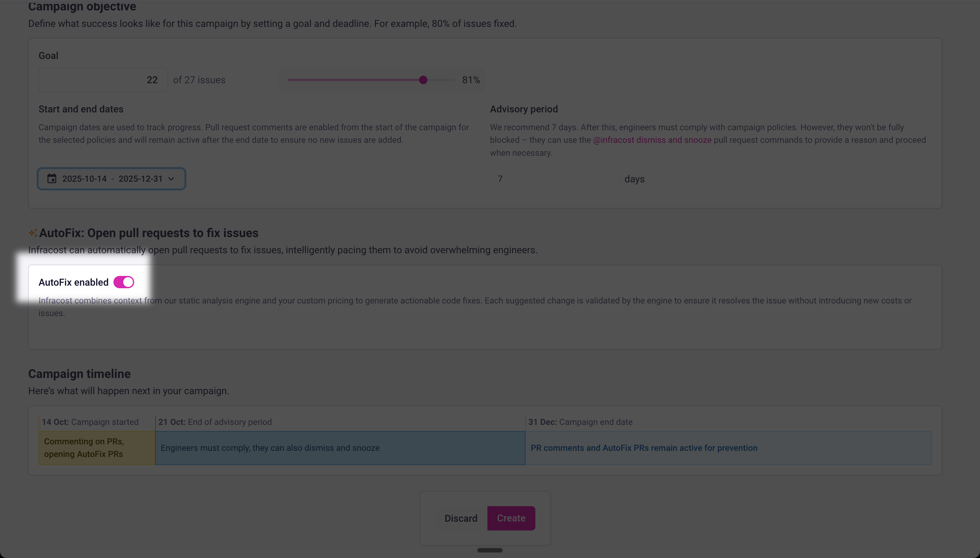Screen dimensions: 980x558
Task: Disable the AutoFix enabled toggle
Action: pos(124,282)
